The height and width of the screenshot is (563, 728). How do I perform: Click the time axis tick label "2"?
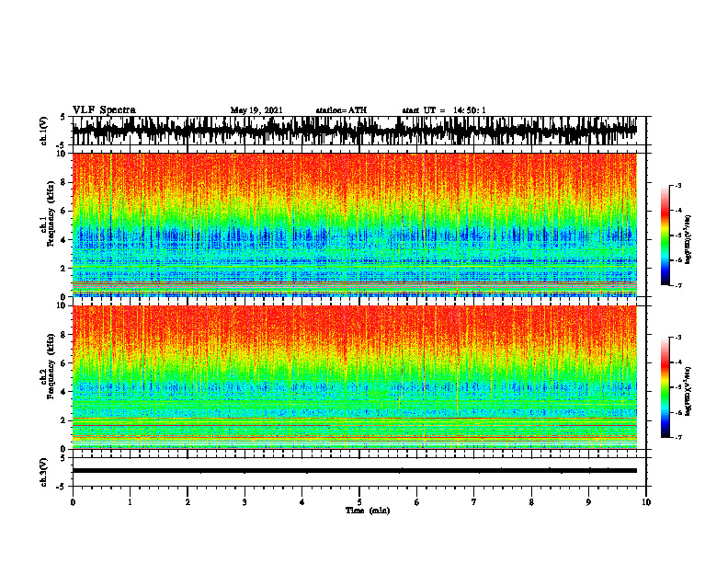click(x=188, y=502)
